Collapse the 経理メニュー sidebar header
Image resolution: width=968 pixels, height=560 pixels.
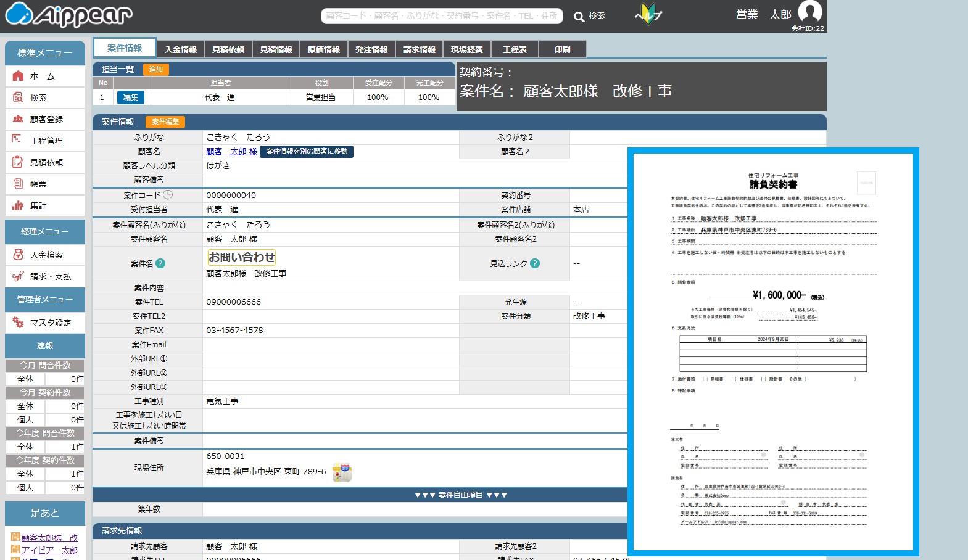(x=45, y=231)
